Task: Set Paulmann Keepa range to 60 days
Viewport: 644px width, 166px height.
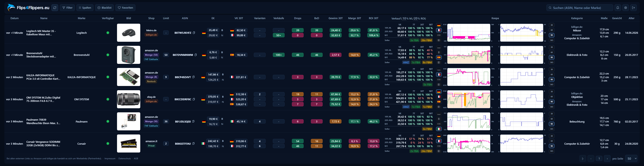Action: (551, 119)
